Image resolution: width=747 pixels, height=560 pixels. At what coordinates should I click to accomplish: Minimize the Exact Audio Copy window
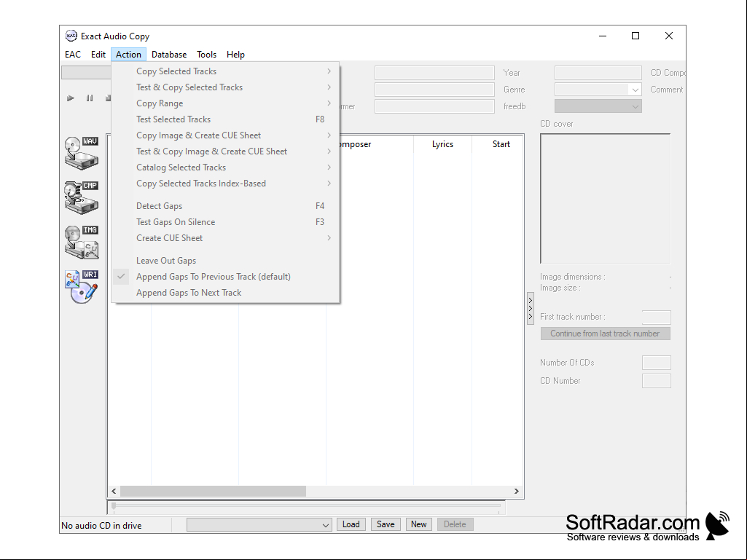(x=603, y=36)
